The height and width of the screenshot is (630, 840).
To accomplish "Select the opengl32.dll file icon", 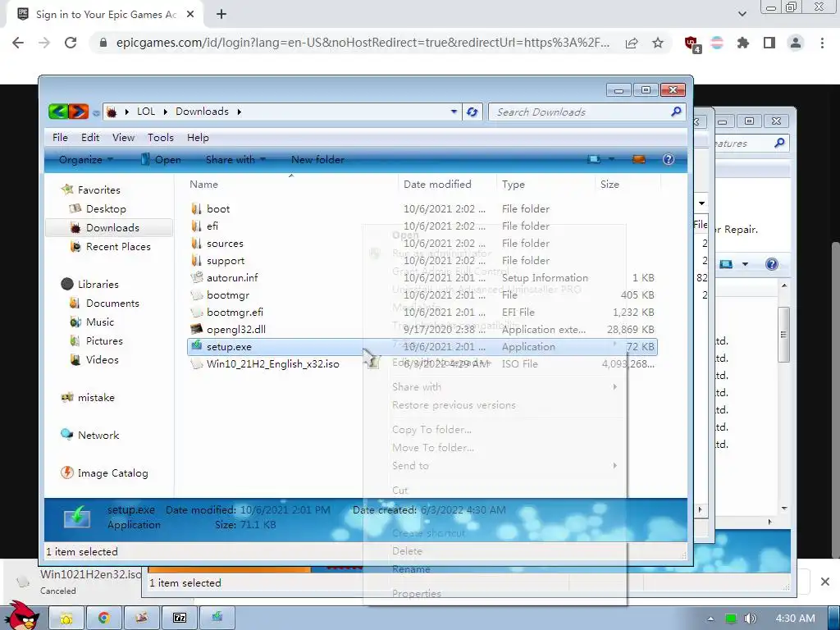I will point(197,329).
